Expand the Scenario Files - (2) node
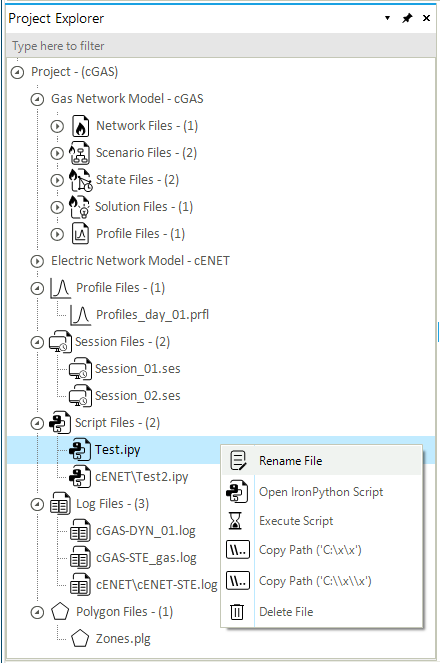 pos(57,153)
